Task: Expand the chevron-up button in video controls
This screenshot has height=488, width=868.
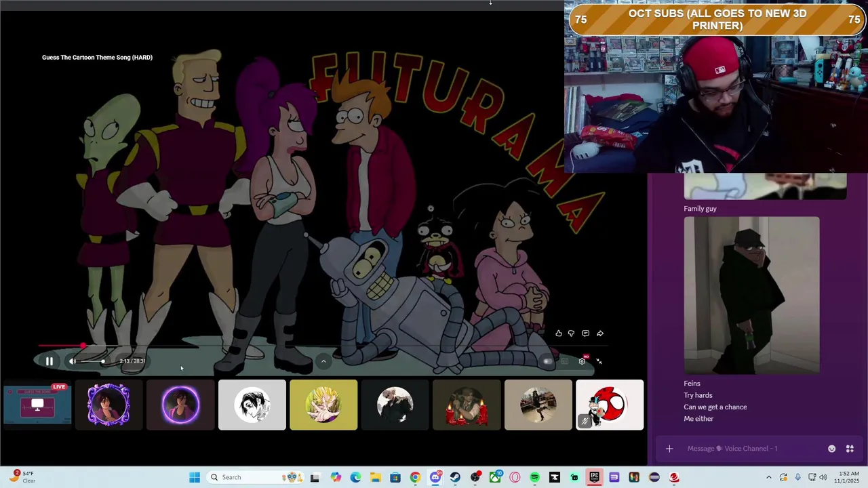Action: coord(323,361)
